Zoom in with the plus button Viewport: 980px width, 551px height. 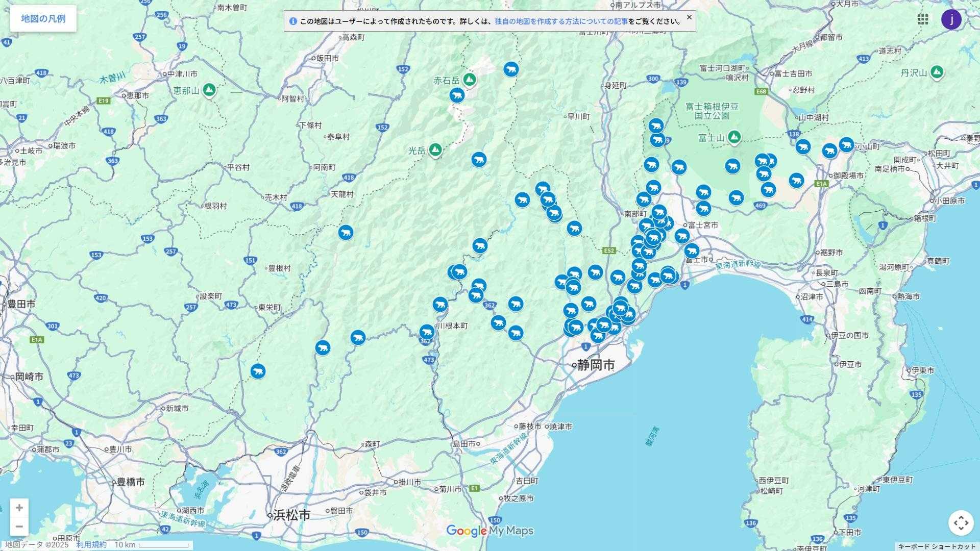tap(19, 508)
